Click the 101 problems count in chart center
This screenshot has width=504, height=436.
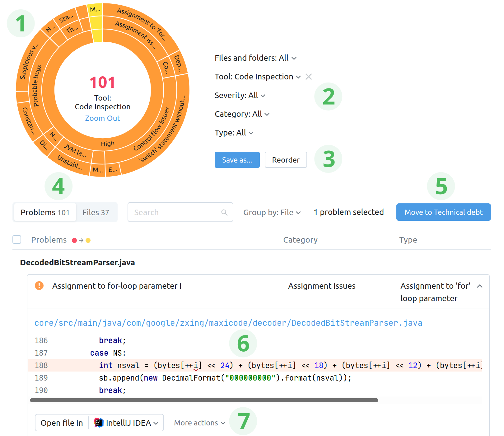click(102, 83)
